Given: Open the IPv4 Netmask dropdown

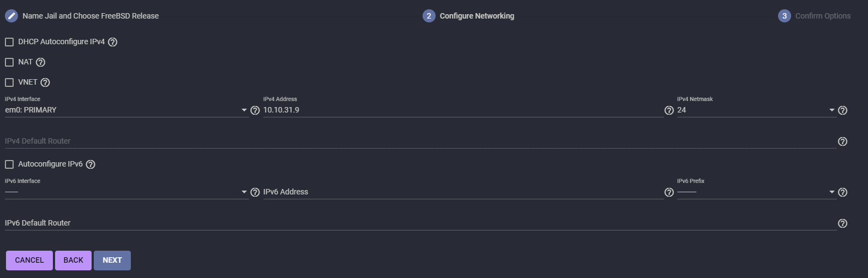Looking at the screenshot, I should point(756,110).
